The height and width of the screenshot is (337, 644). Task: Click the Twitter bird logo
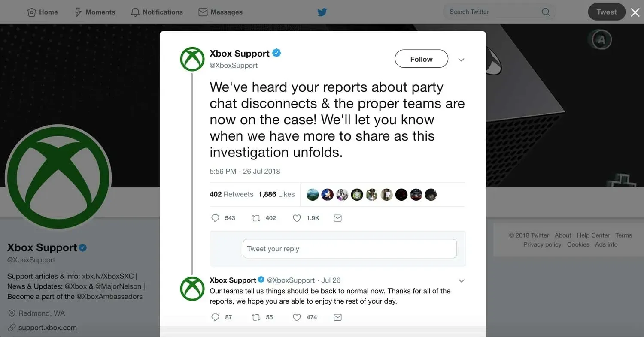[x=322, y=12]
